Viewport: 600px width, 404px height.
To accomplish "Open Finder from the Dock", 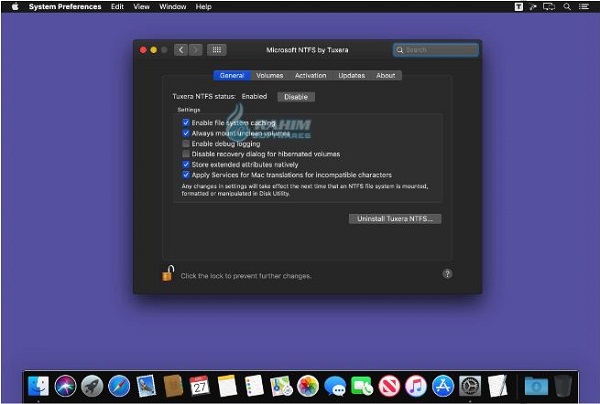I will [39, 386].
